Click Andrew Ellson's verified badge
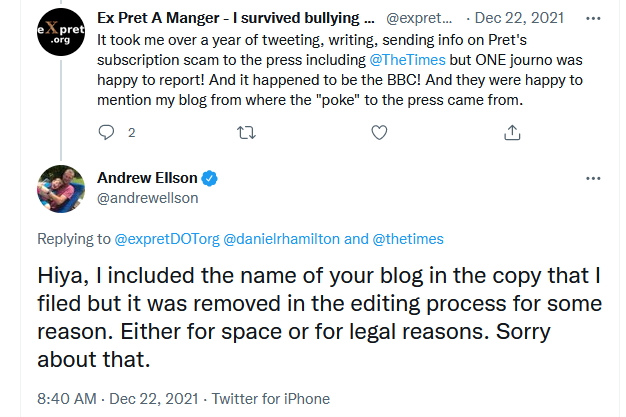The image size is (626, 417). tap(211, 179)
